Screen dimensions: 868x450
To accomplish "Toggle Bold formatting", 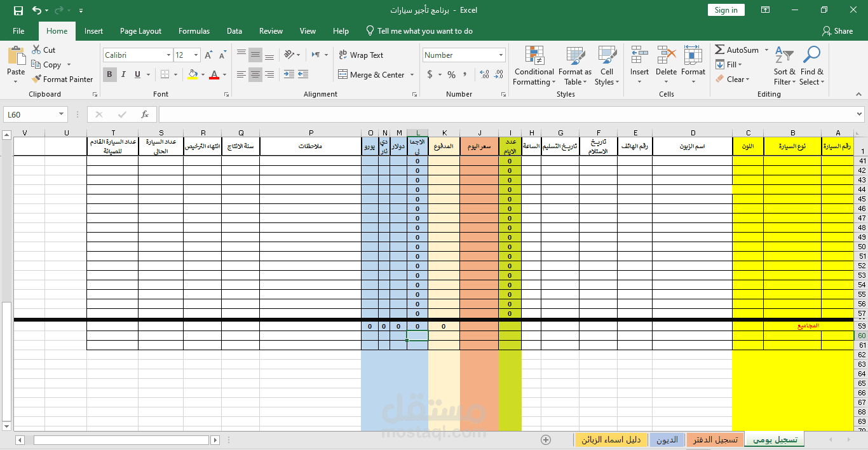I will pos(109,74).
